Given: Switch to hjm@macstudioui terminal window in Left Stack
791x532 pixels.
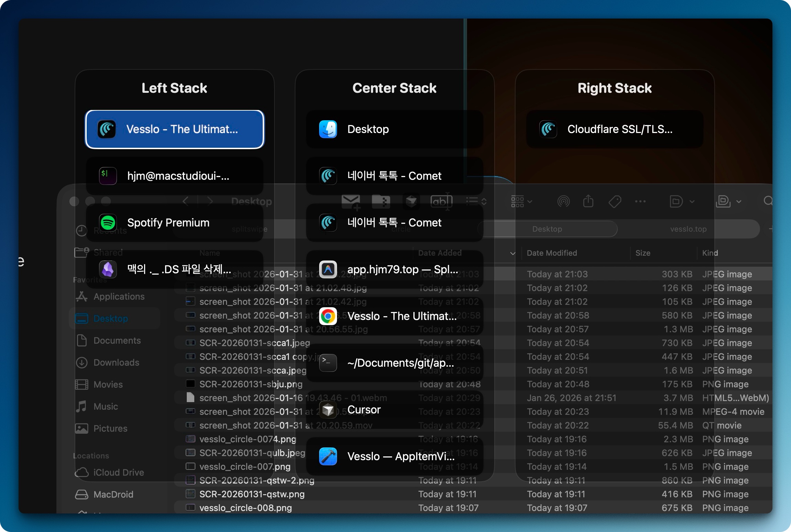Looking at the screenshot, I should (175, 176).
